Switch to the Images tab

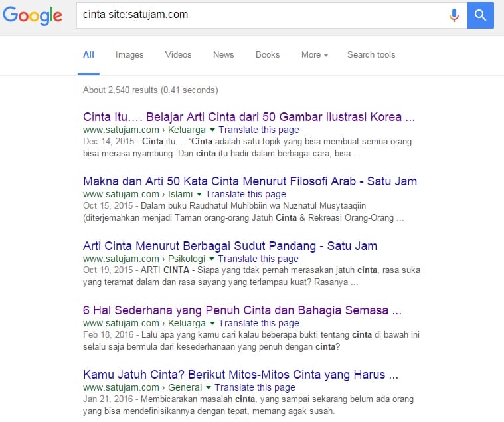click(129, 55)
